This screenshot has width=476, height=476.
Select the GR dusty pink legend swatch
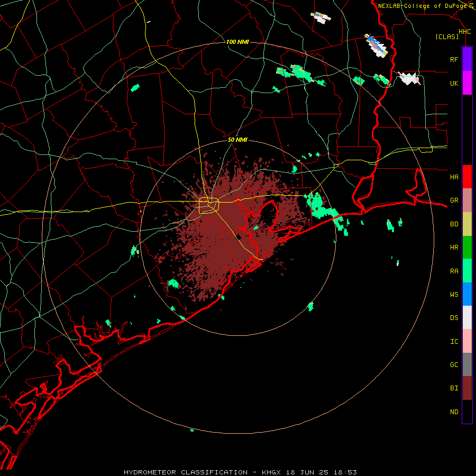tap(467, 200)
